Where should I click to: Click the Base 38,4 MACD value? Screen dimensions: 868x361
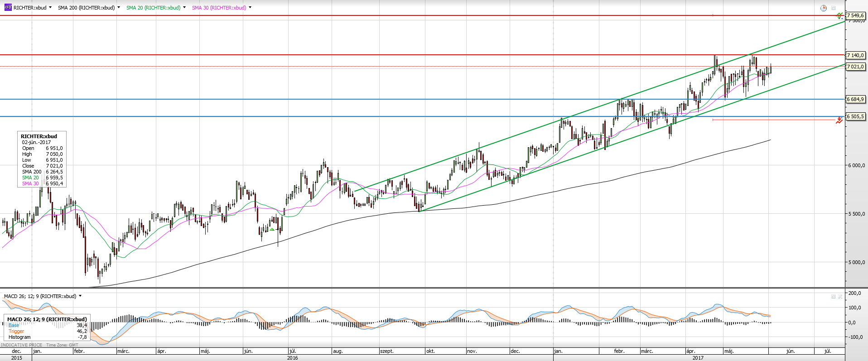(x=82, y=325)
